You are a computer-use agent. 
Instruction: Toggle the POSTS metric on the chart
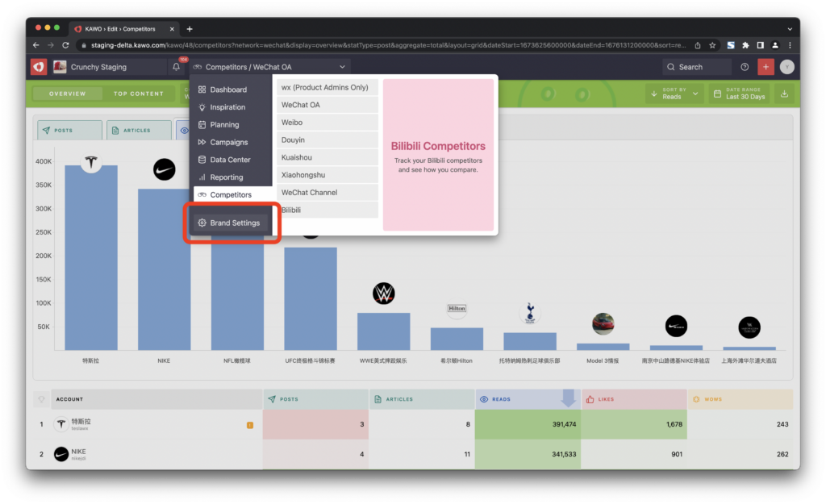tap(69, 130)
